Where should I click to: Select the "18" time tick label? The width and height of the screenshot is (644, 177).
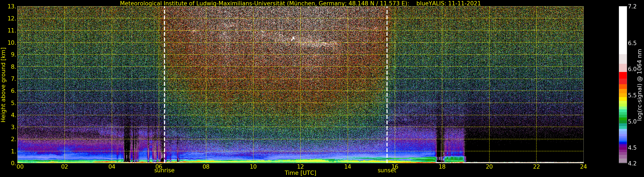442,167
